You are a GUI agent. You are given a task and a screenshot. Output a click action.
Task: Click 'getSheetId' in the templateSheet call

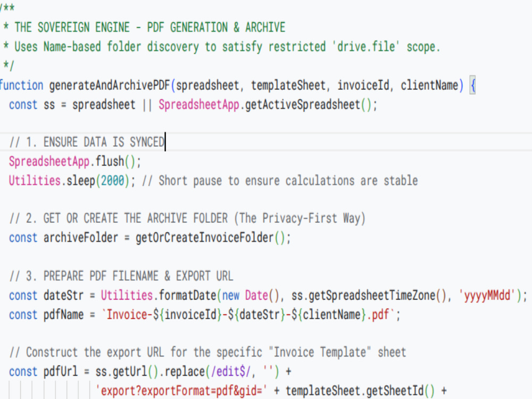click(395, 391)
